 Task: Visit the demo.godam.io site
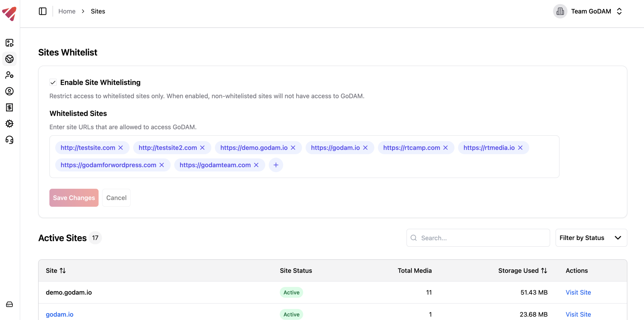click(x=578, y=292)
